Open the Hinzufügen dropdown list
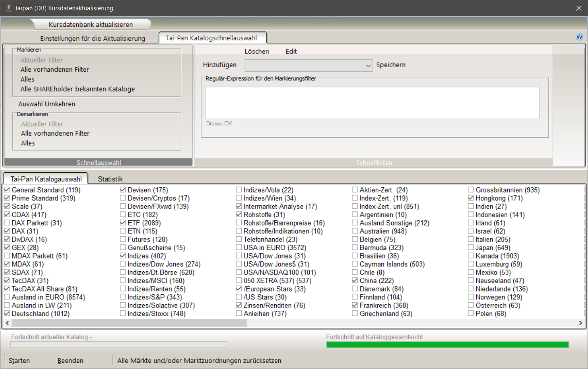588x369 pixels. 368,66
